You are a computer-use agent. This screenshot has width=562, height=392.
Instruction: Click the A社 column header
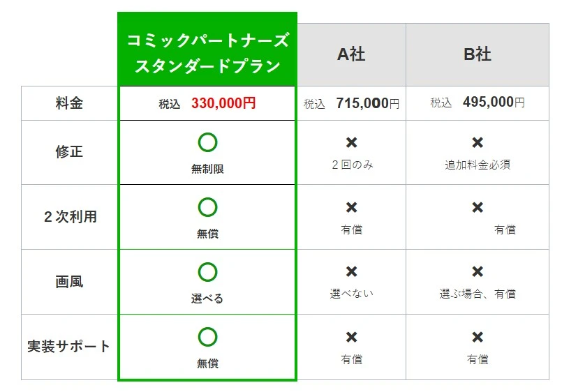[x=352, y=54]
